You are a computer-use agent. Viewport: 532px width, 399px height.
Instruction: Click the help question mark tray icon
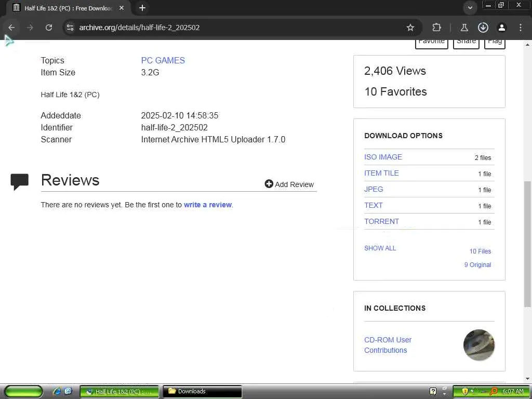pos(433,391)
